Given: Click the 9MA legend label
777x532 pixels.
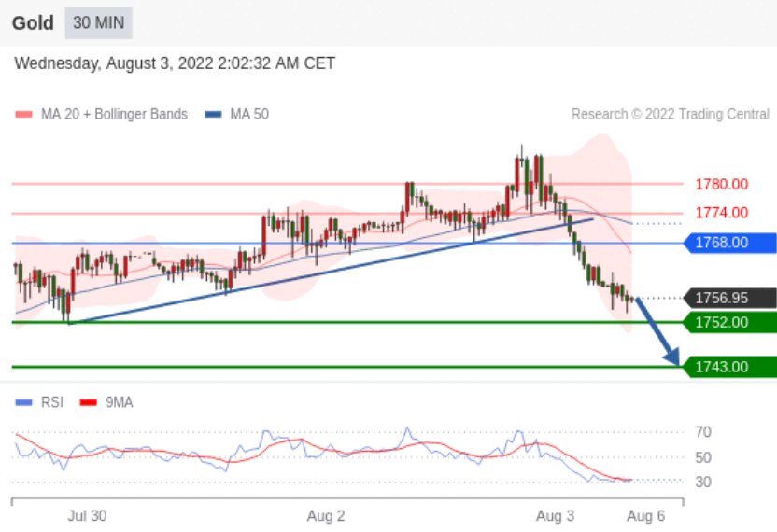Looking at the screenshot, I should 119,402.
